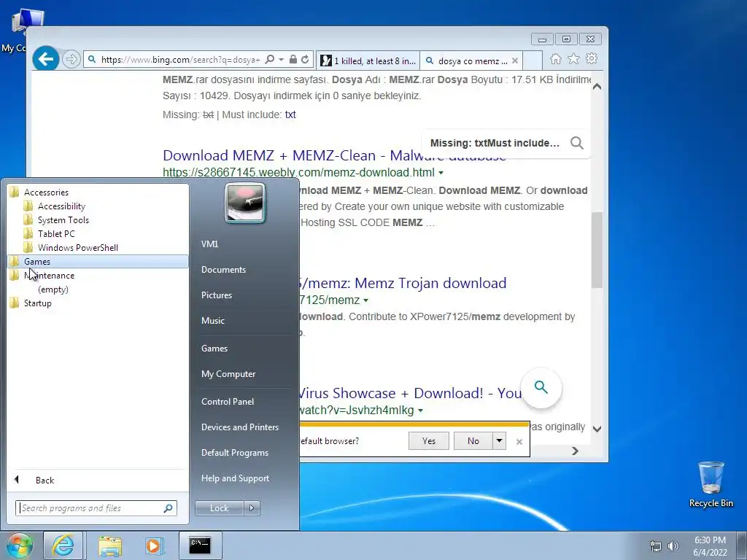Collapse the Accessories folder
This screenshot has width=747, height=560.
tap(98, 192)
